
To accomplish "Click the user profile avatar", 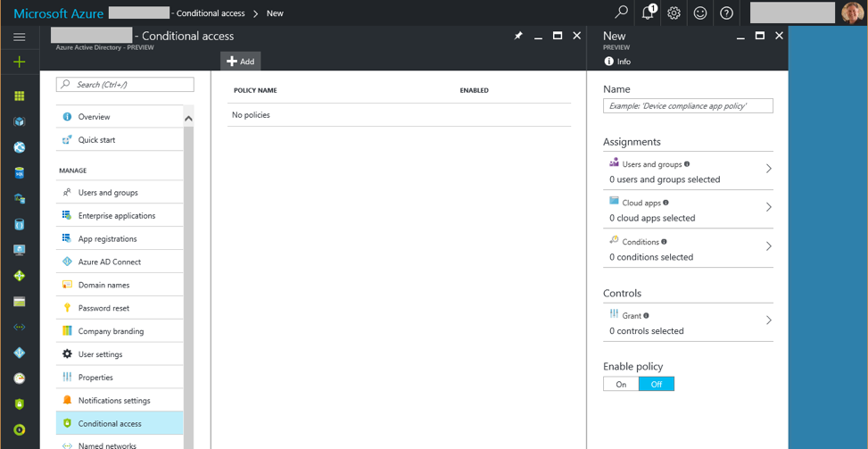I will [852, 12].
